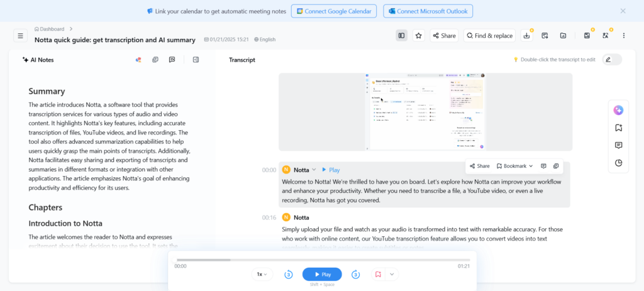The image size is (644, 291).
Task: Click the 01/21/2025 15:21 date label
Action: pyautogui.click(x=226, y=40)
